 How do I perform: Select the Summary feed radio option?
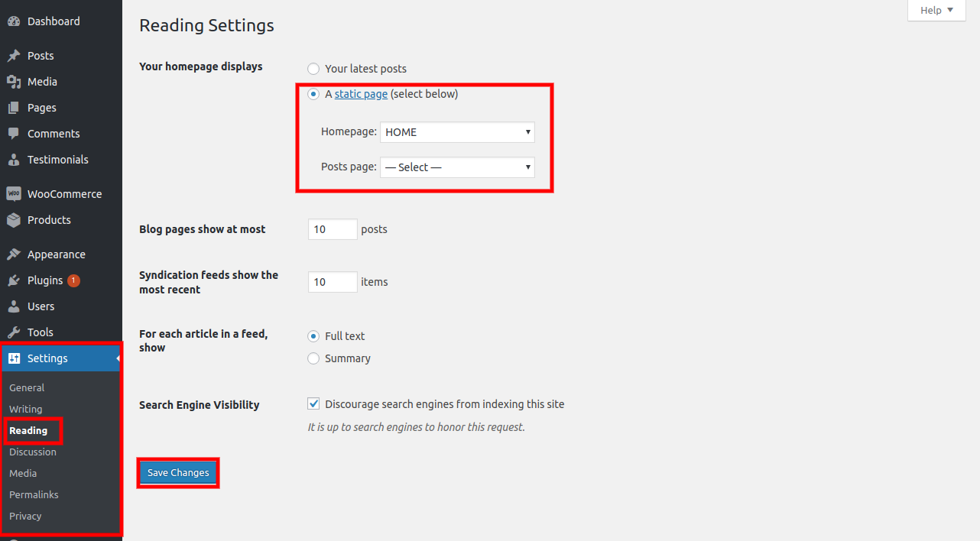tap(313, 358)
